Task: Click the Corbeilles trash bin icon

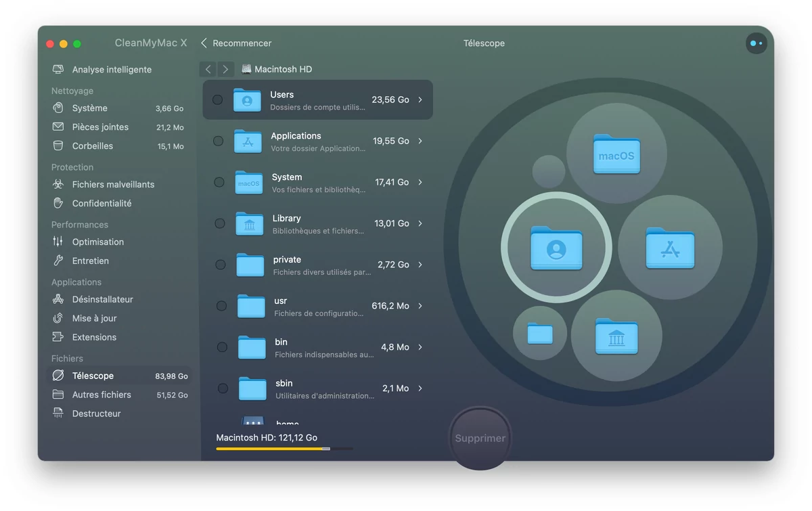Action: (x=58, y=146)
